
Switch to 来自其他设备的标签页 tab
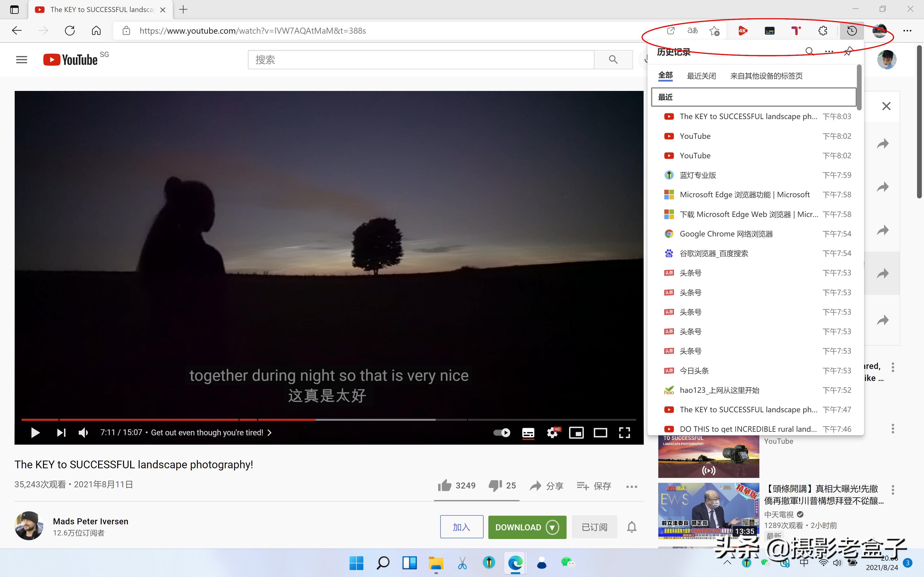click(x=766, y=76)
